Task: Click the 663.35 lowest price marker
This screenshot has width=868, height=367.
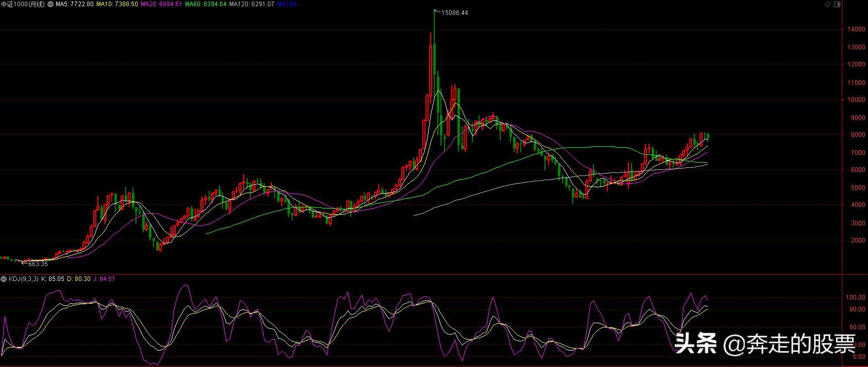Action: coord(38,264)
